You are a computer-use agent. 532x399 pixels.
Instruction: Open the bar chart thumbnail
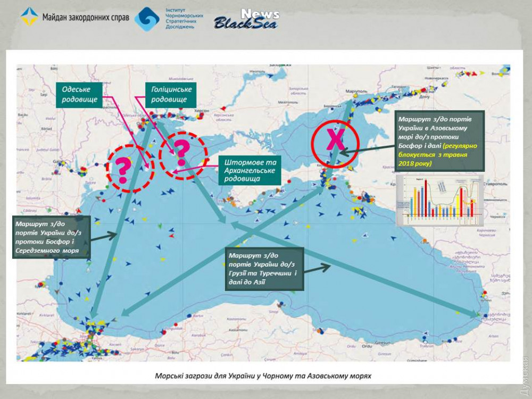(439, 199)
